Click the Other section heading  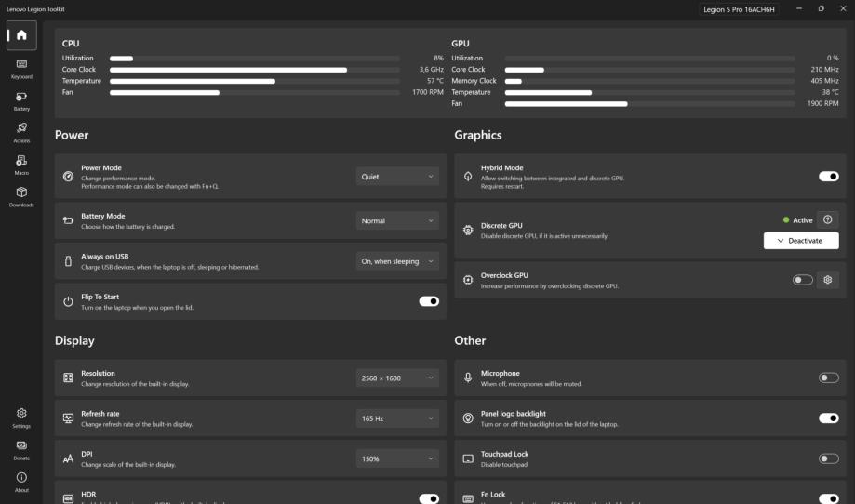pos(470,340)
